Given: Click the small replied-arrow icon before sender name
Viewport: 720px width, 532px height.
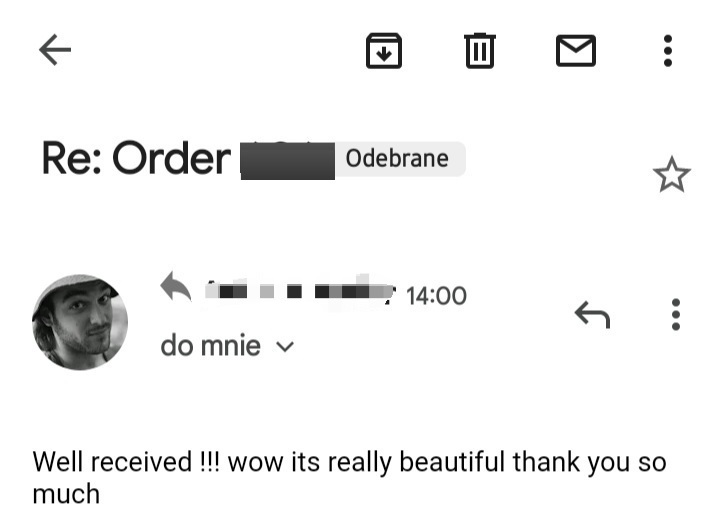Looking at the screenshot, I should tap(176, 289).
